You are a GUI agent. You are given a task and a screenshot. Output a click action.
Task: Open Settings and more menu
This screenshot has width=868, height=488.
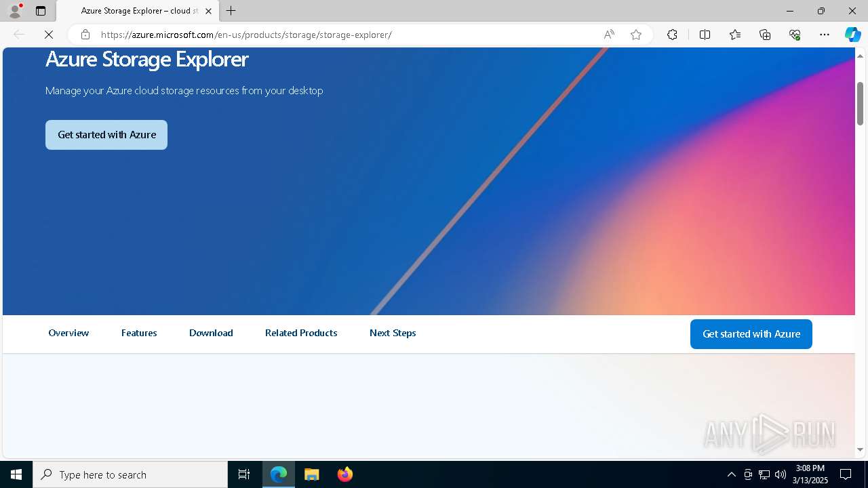825,35
